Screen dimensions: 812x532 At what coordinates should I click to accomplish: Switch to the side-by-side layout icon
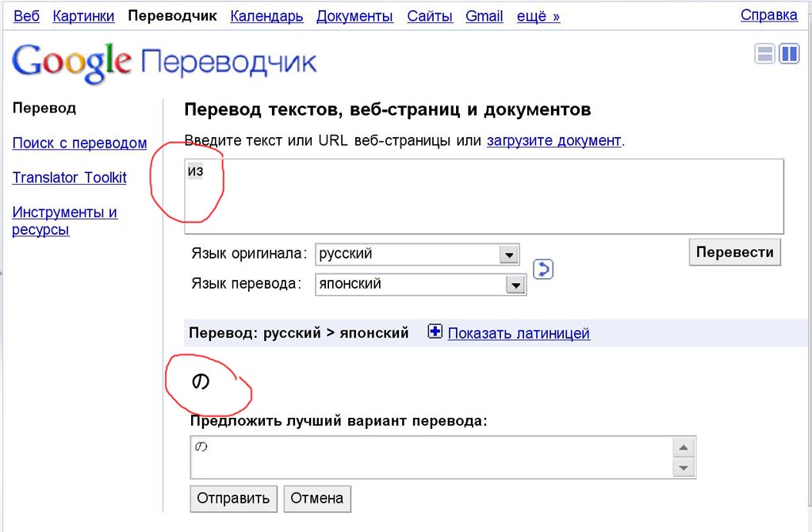pos(789,54)
